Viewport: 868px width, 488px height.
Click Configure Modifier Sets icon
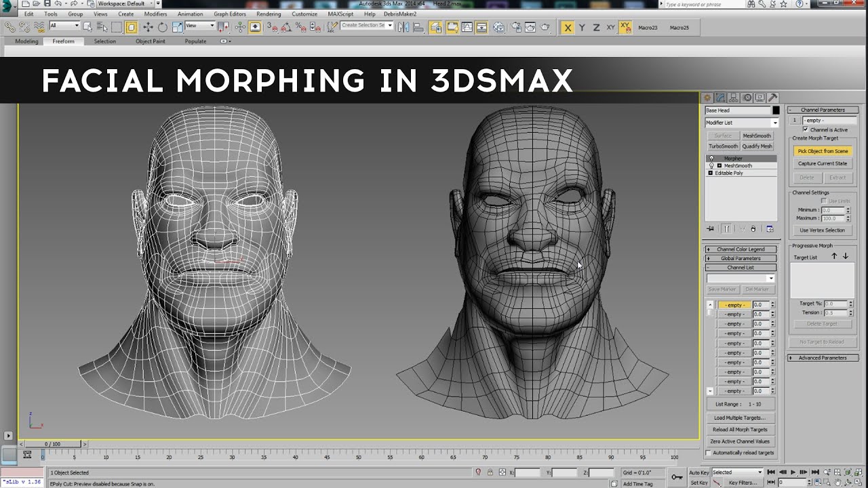coord(770,229)
